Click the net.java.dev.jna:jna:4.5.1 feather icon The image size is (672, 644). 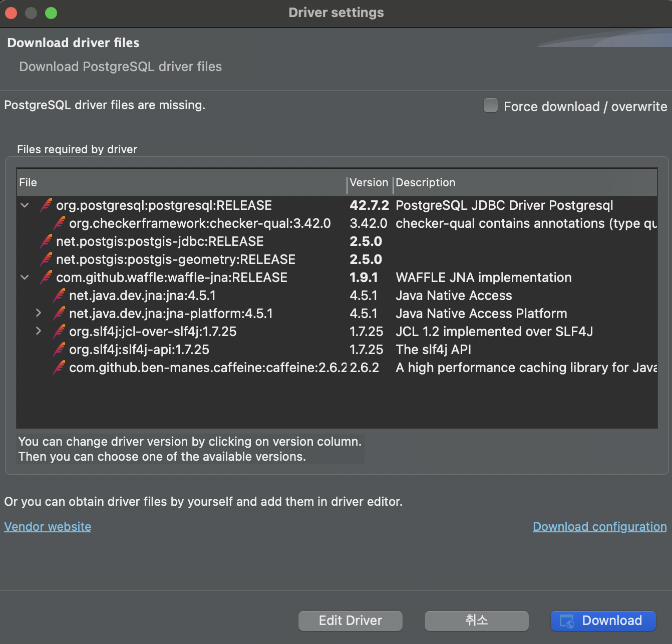60,295
